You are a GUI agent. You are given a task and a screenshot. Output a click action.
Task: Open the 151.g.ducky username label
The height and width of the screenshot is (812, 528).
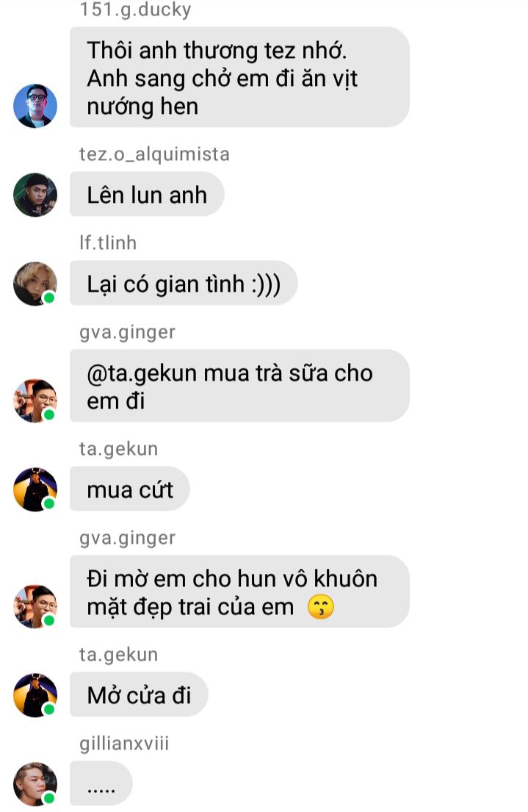click(x=135, y=10)
